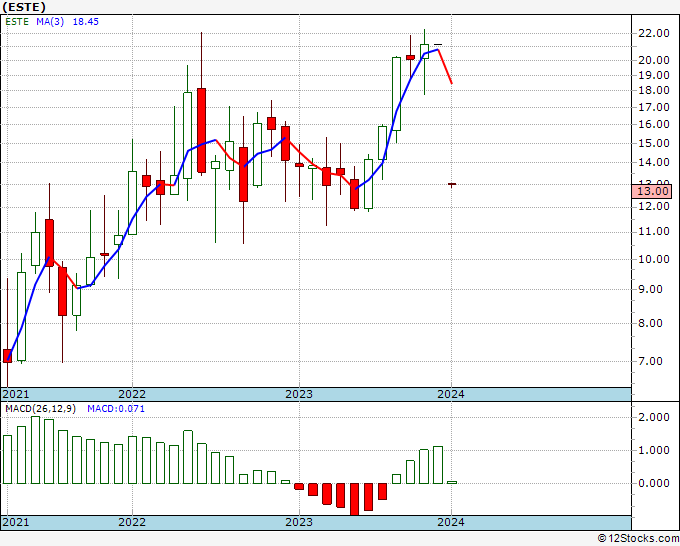Click 2023 on the price chart timeline
The image size is (680, 546).
(299, 394)
